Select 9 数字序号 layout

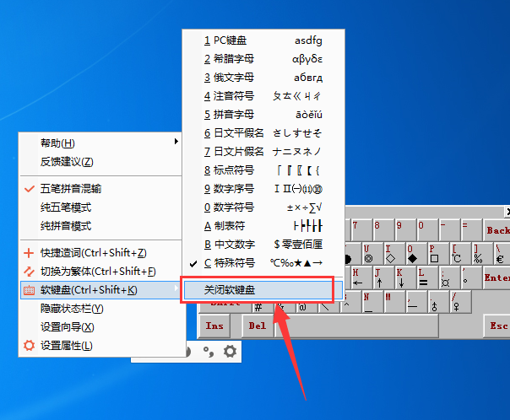263,189
